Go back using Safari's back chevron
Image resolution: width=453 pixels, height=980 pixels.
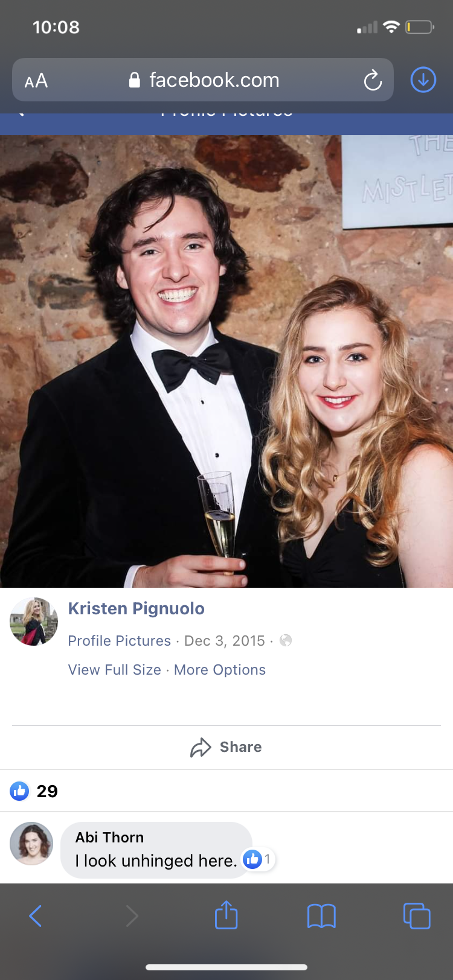point(36,916)
